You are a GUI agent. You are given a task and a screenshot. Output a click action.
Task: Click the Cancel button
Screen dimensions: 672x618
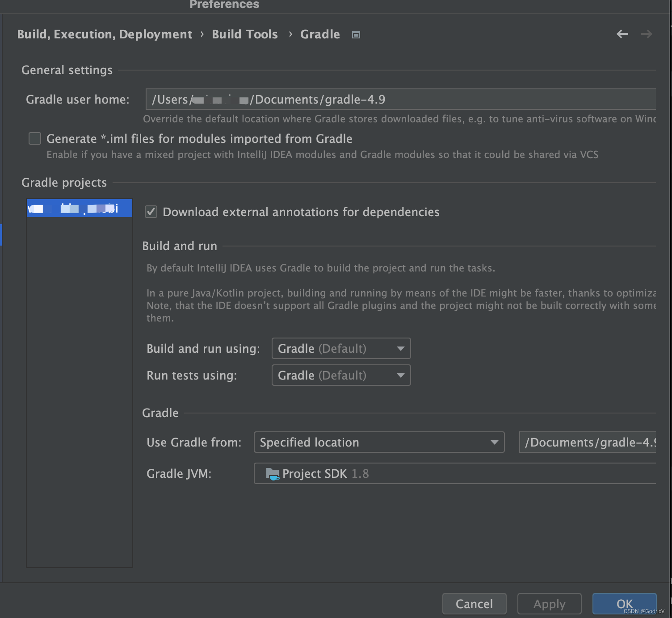[474, 604]
